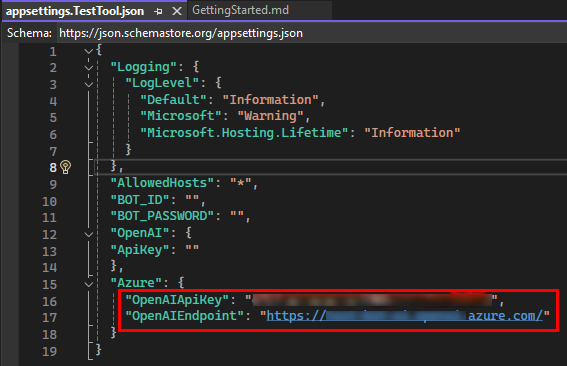This screenshot has height=366, width=567.
Task: Click the "Microsoft.Hosting.Lifetime" key
Action: click(244, 133)
